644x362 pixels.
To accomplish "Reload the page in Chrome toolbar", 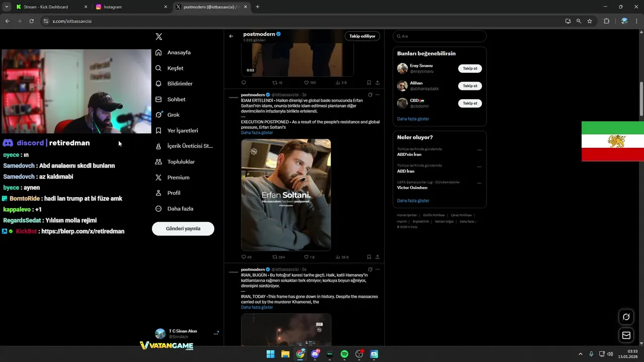I will coord(31,21).
